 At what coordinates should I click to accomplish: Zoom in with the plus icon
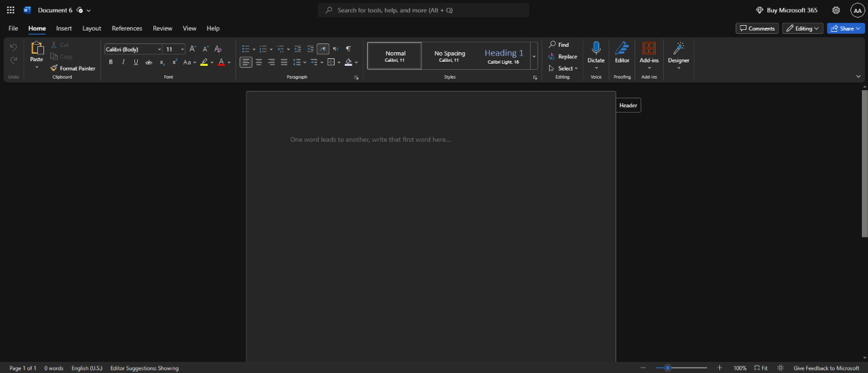click(x=719, y=368)
